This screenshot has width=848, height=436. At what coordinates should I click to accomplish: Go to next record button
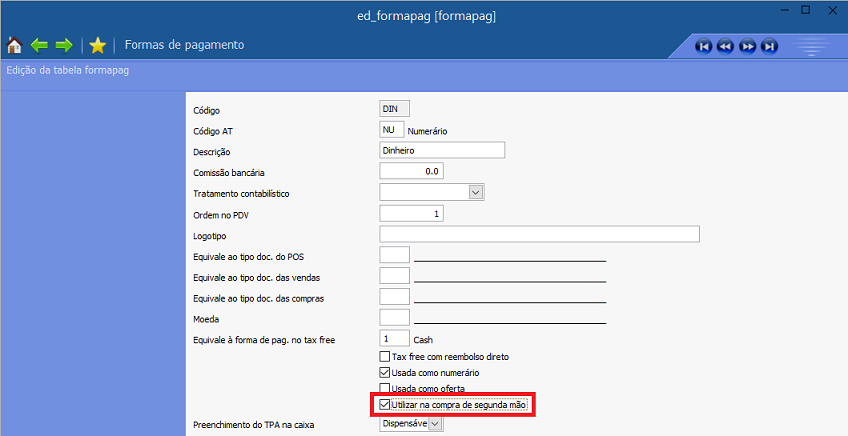click(747, 46)
